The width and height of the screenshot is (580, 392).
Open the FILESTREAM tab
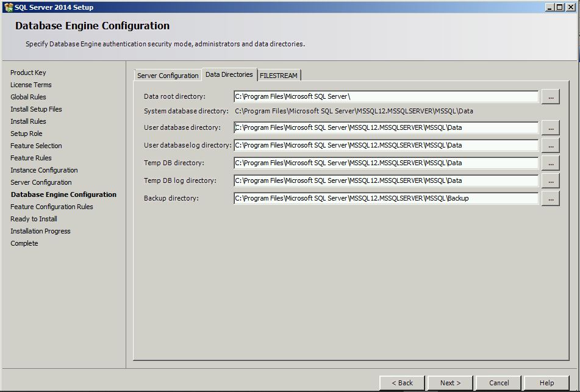(x=279, y=76)
